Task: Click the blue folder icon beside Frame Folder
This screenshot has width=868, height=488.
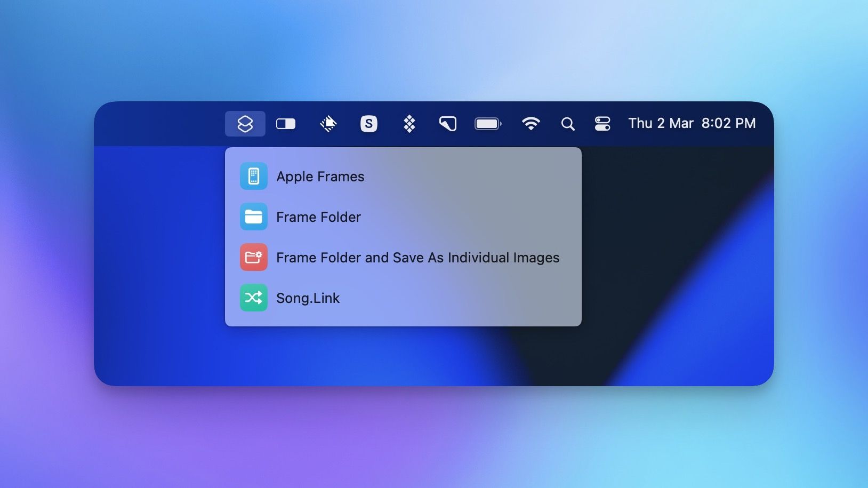Action: (x=253, y=217)
